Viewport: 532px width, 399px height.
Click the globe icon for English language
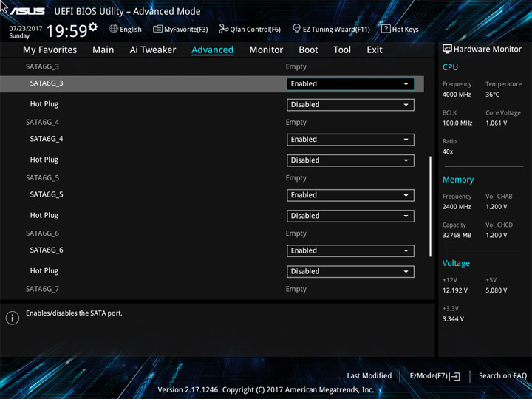coord(114,29)
